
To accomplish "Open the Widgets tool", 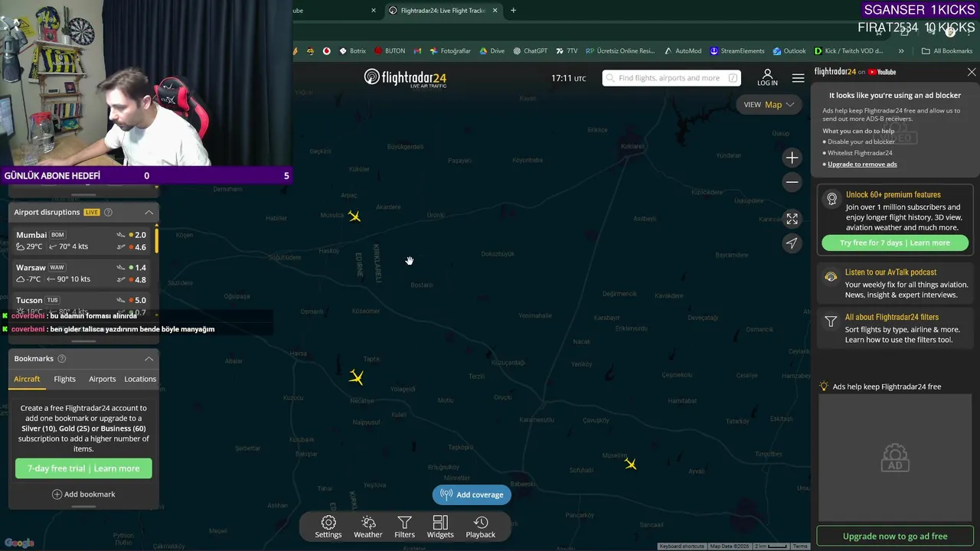I will (x=440, y=527).
